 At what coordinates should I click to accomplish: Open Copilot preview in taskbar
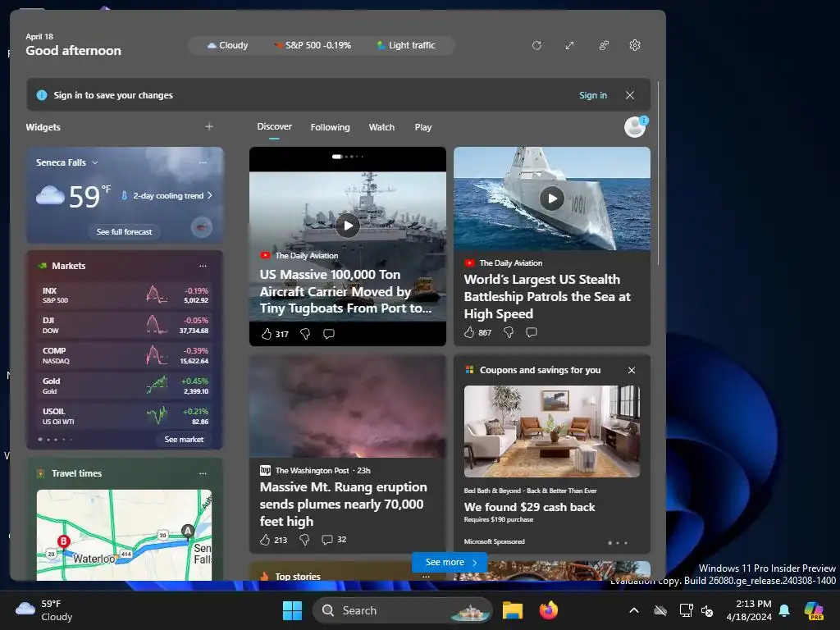815,610
